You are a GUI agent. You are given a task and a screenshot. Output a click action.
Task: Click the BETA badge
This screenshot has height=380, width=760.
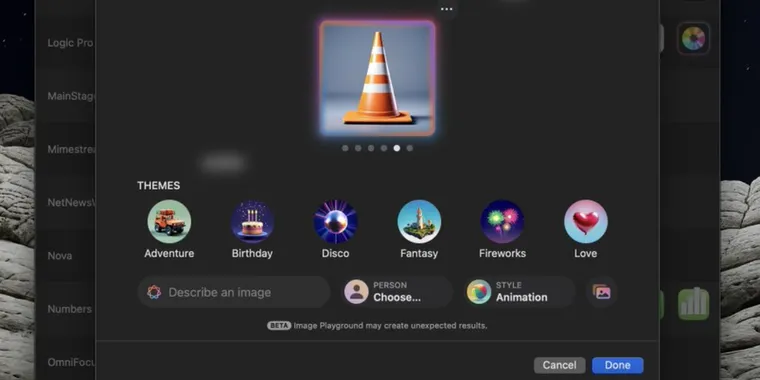click(x=279, y=326)
